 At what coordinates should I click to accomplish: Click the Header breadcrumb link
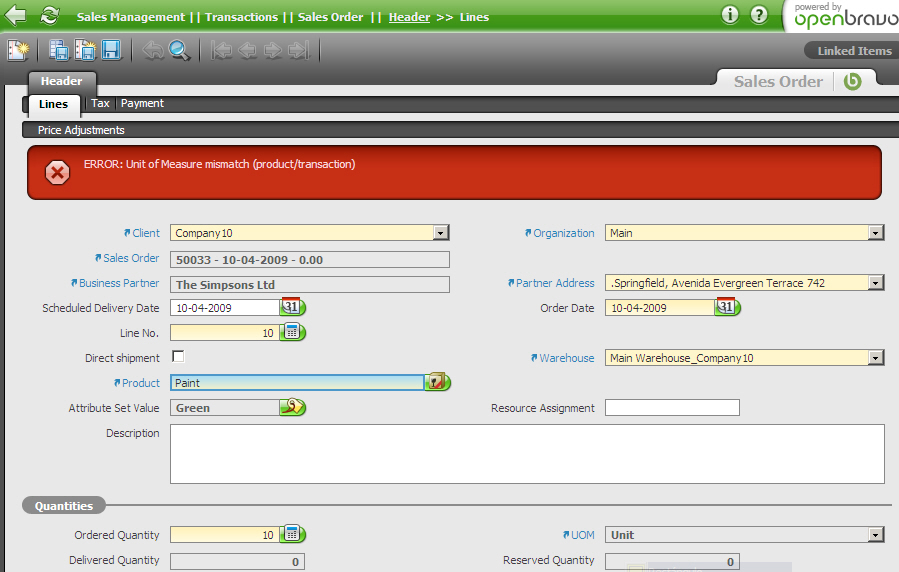click(x=409, y=17)
